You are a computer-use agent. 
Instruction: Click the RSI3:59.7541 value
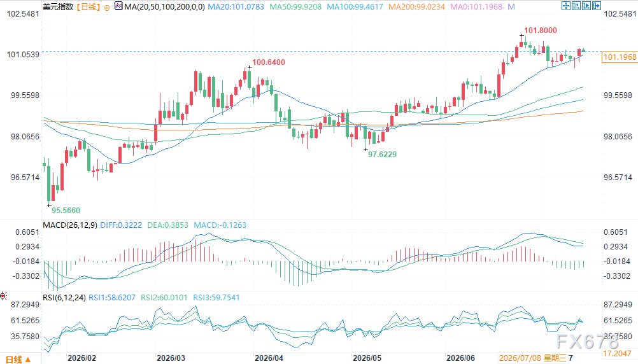point(216,298)
